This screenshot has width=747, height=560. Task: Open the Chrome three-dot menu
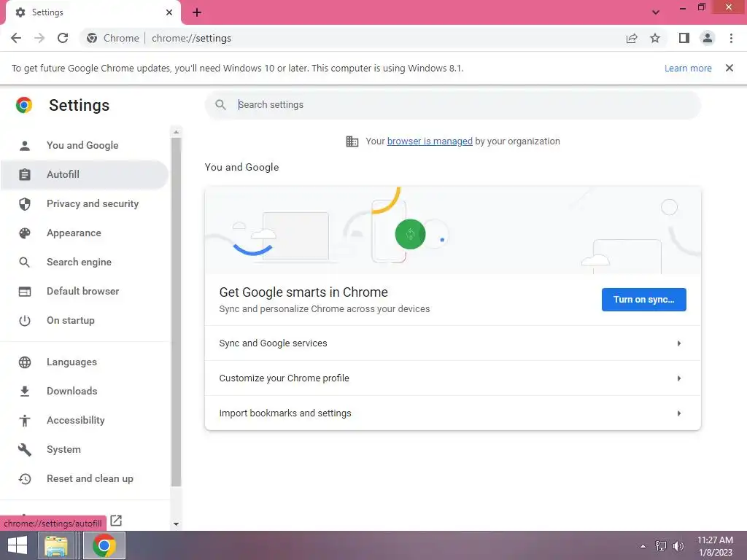click(x=731, y=38)
